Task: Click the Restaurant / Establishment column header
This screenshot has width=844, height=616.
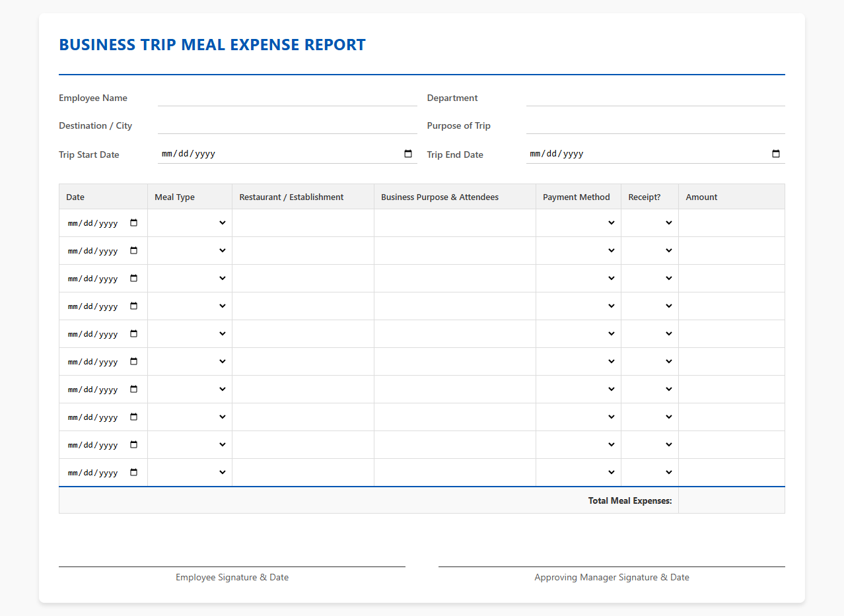Action: click(303, 197)
